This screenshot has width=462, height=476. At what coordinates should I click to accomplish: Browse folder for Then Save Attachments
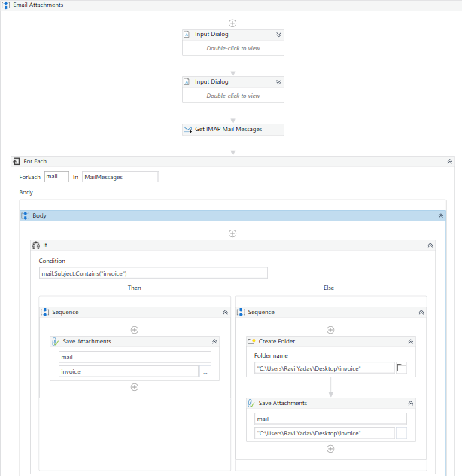click(205, 371)
